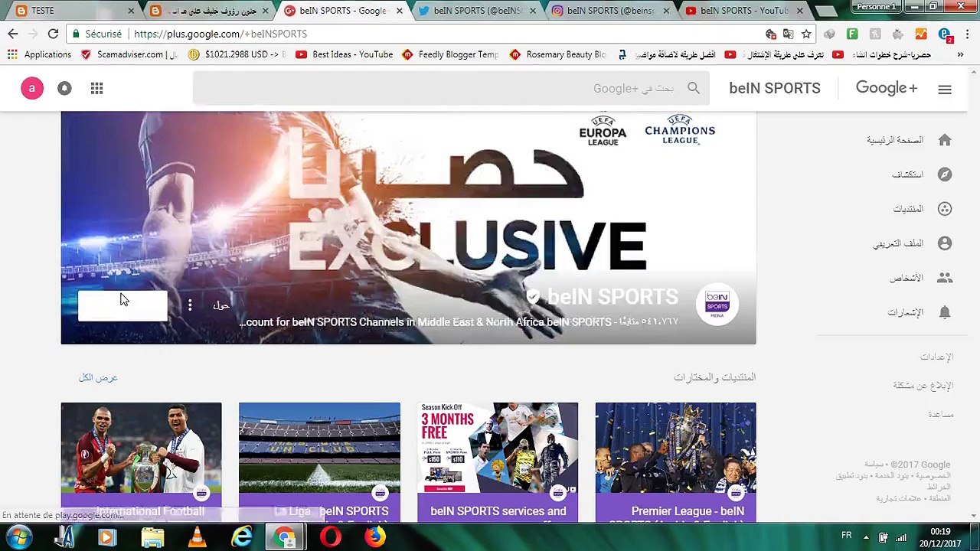Close the TESTE tab

click(131, 11)
